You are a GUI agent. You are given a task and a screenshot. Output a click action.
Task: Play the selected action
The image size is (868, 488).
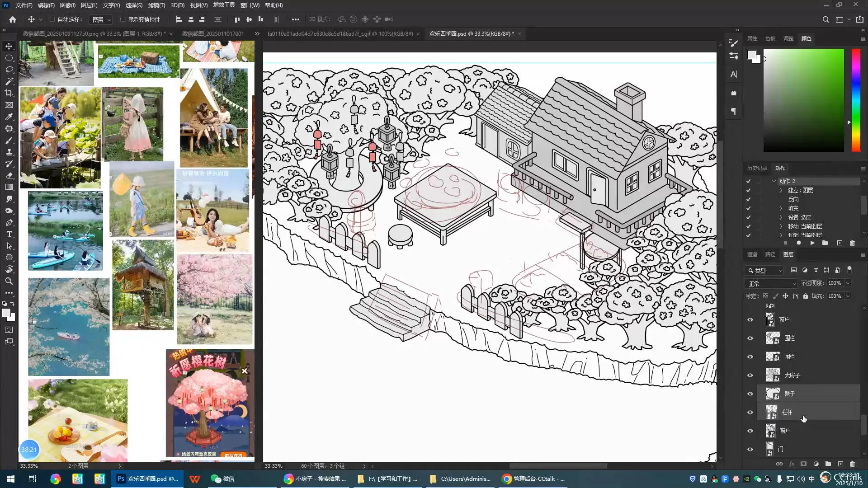pyautogui.click(x=812, y=243)
